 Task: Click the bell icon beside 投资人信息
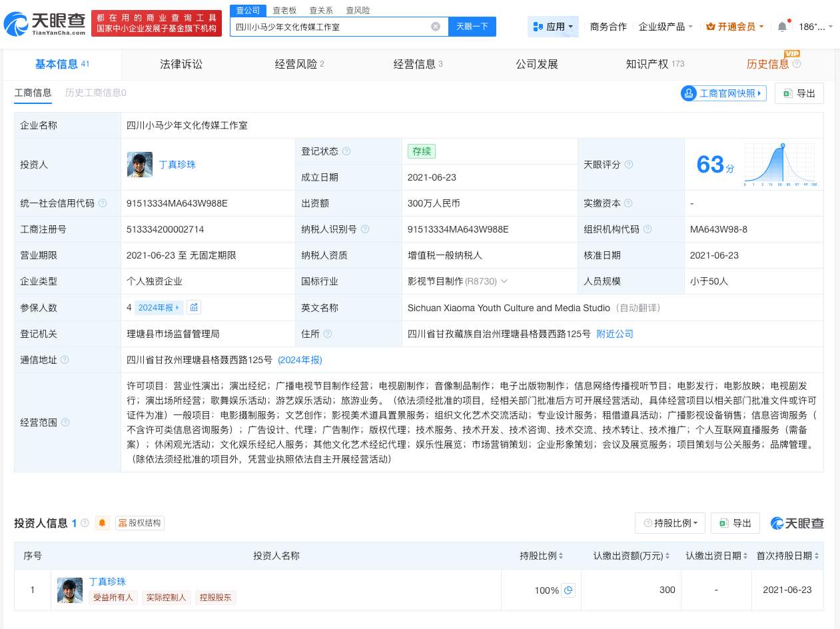(x=101, y=523)
